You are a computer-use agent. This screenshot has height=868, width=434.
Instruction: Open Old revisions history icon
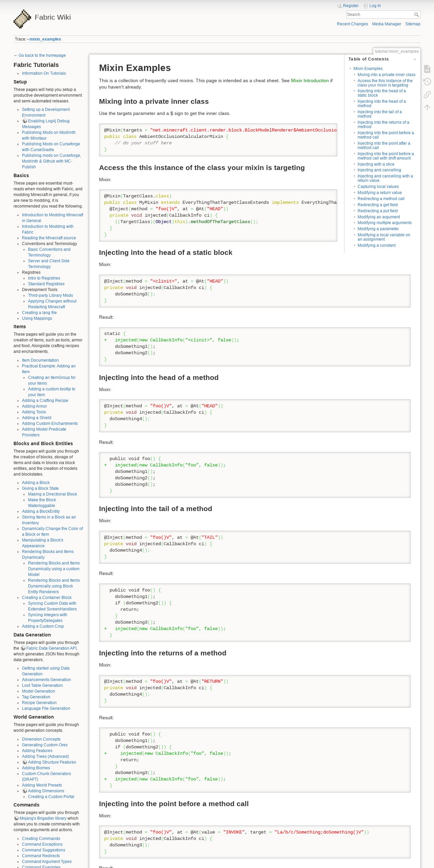427,81
